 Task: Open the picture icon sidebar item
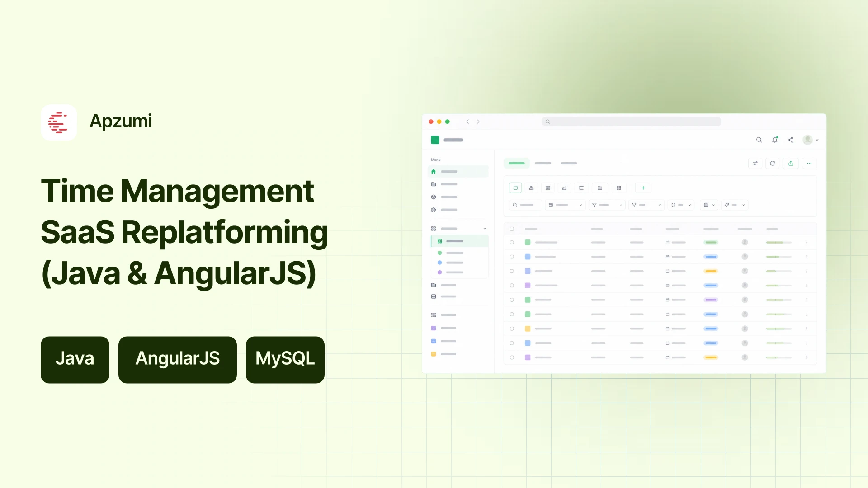[x=443, y=296]
